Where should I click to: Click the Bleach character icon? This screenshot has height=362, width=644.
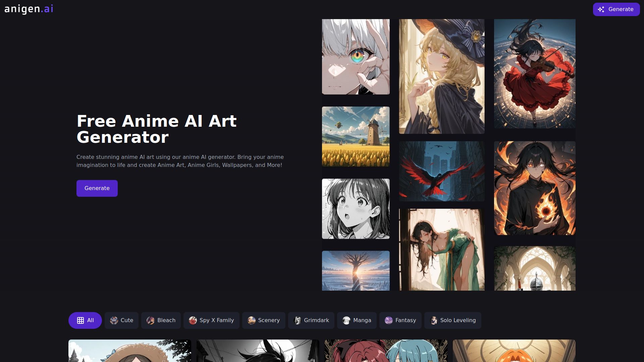pyautogui.click(x=151, y=320)
